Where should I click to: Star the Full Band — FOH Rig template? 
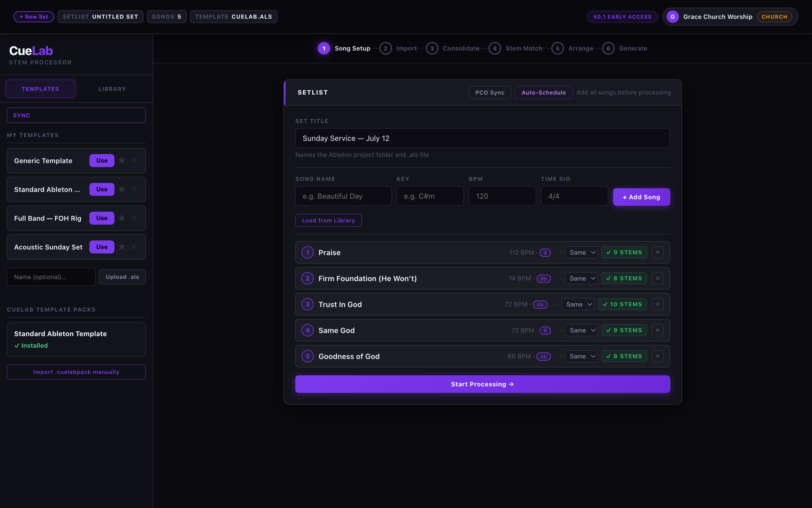tap(122, 218)
